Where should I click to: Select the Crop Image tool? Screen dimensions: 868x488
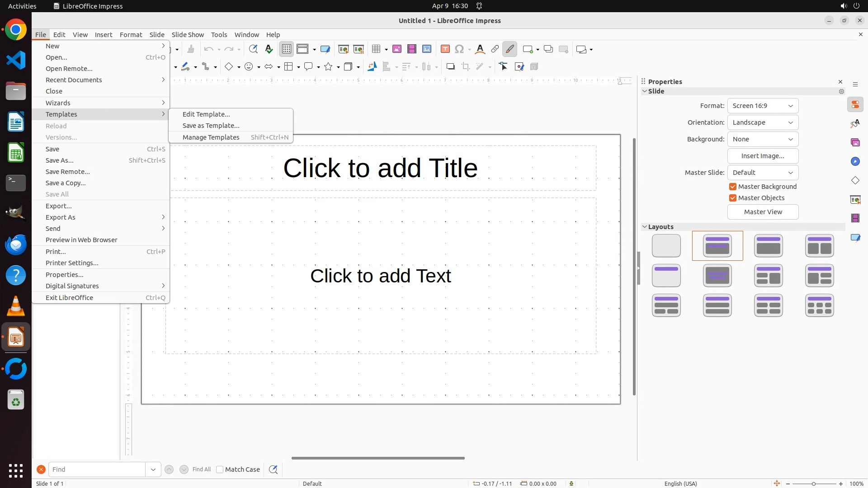click(x=466, y=67)
